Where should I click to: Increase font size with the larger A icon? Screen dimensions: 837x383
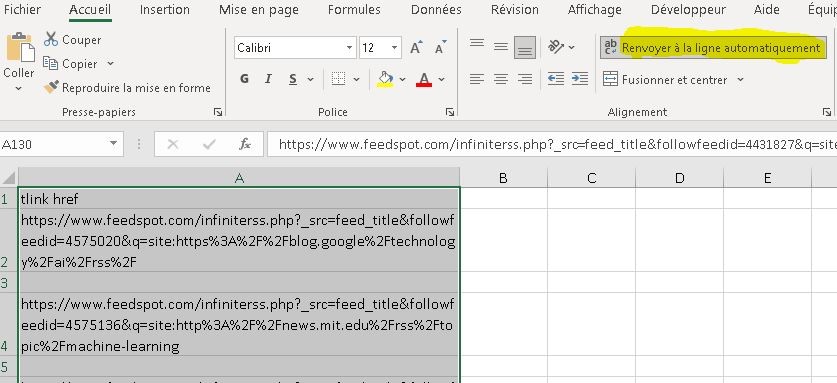[416, 48]
